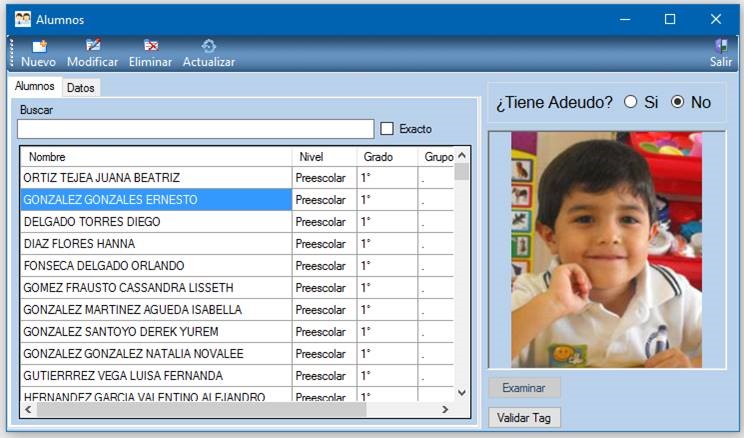Select row DIAZ FLORES HANNA

coord(155,244)
